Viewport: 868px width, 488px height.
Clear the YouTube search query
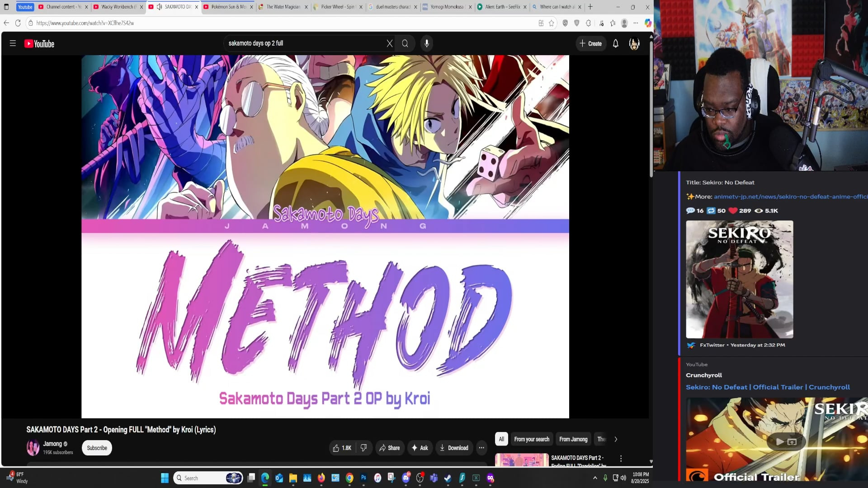pyautogui.click(x=390, y=43)
